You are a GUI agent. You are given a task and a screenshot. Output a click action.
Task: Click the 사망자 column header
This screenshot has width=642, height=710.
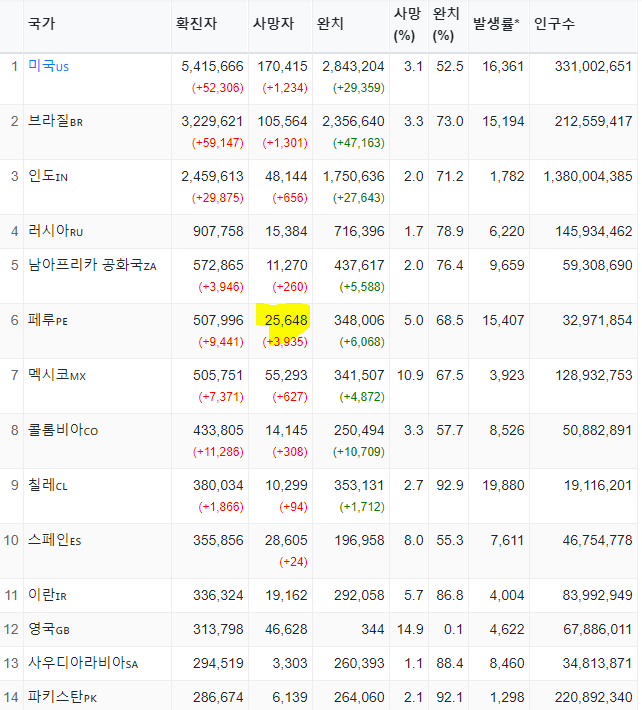point(273,23)
